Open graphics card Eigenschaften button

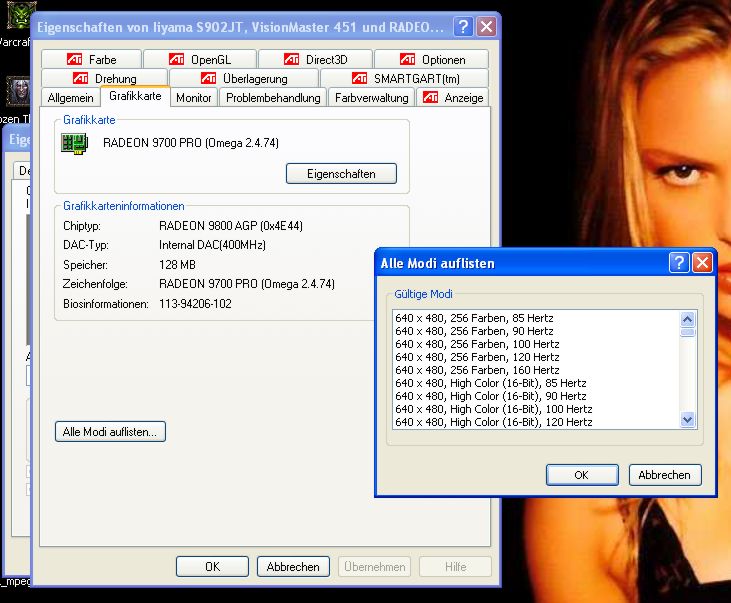[341, 173]
